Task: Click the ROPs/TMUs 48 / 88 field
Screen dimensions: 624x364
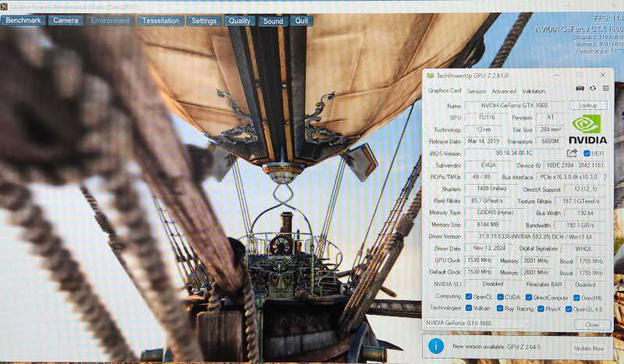Action: [x=481, y=177]
